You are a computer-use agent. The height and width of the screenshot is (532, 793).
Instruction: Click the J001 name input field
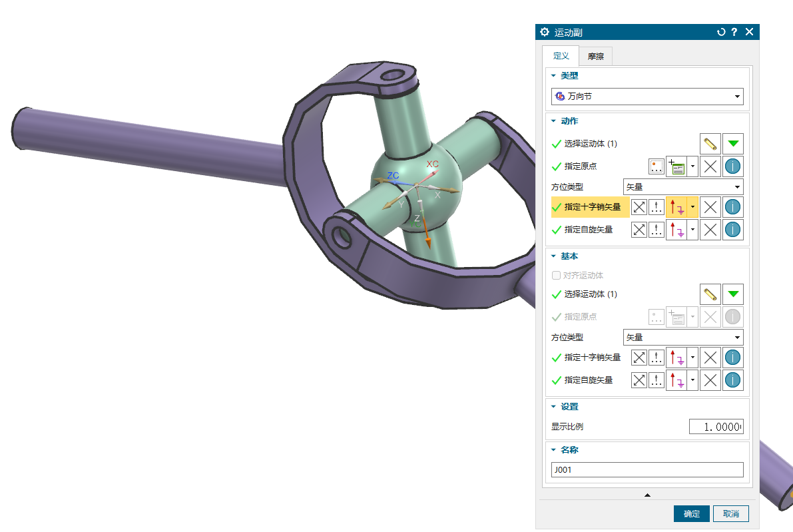tap(647, 470)
